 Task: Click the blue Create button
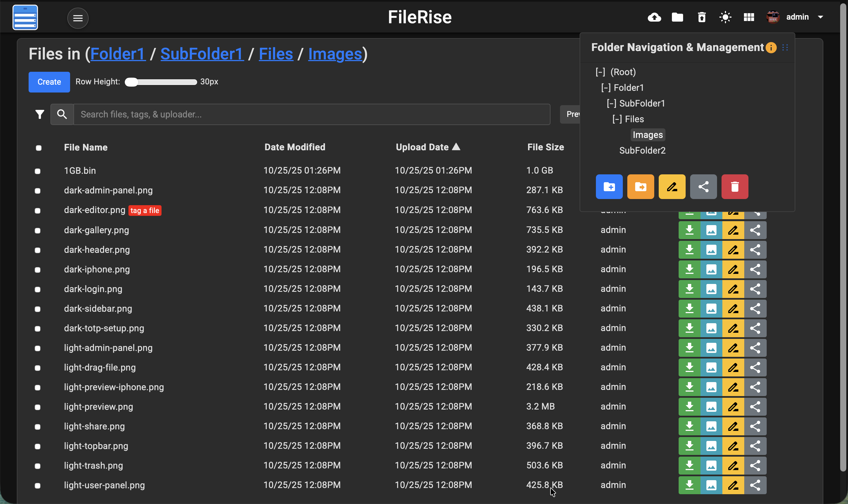[x=49, y=82]
